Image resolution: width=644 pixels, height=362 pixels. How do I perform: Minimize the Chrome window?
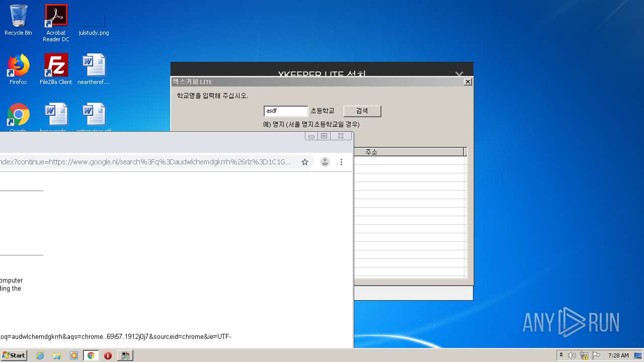(x=311, y=136)
